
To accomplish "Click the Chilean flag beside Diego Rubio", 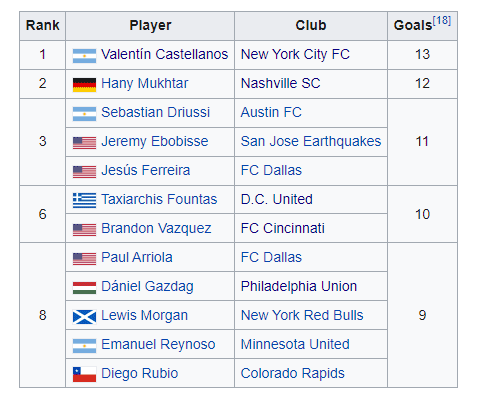I will (x=84, y=375).
